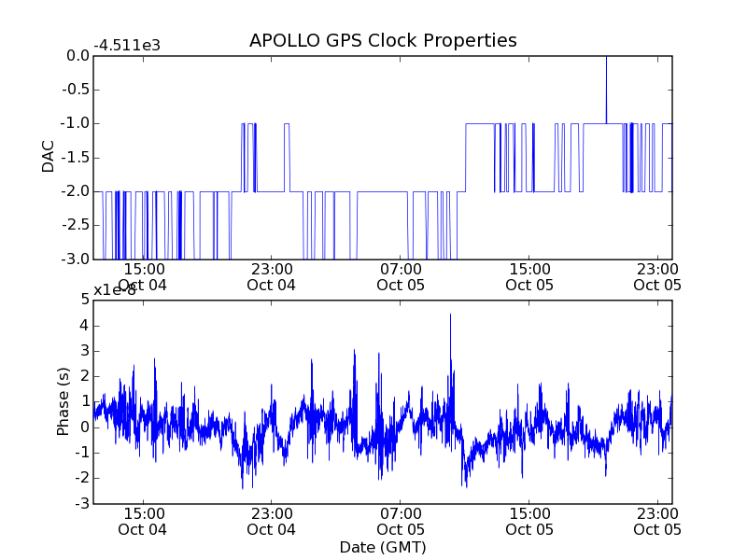Click the "Phase (s)" y-axis label
The width and height of the screenshot is (747, 560).
(63, 401)
